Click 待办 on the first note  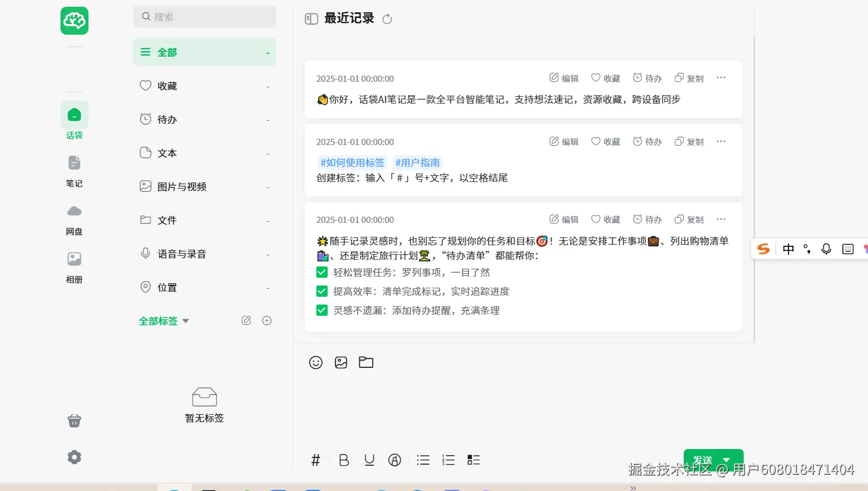[x=647, y=78]
